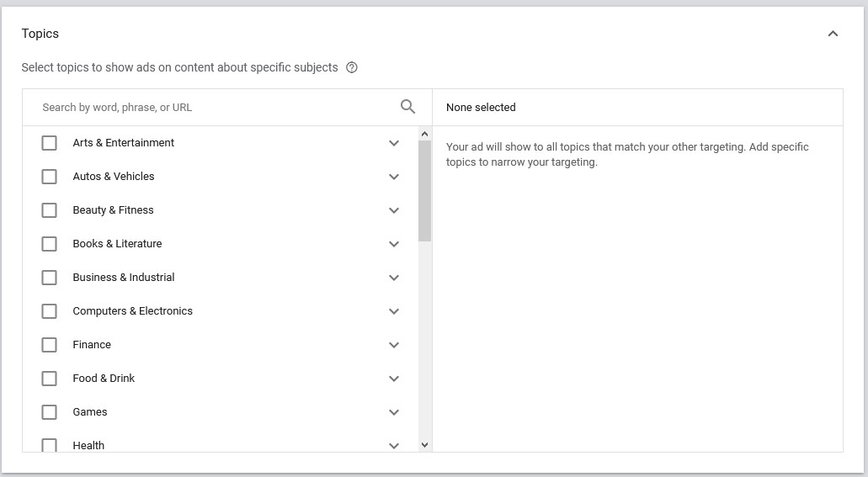The width and height of the screenshot is (868, 477).
Task: Click the topics list scrollbar thumb
Action: point(424,190)
